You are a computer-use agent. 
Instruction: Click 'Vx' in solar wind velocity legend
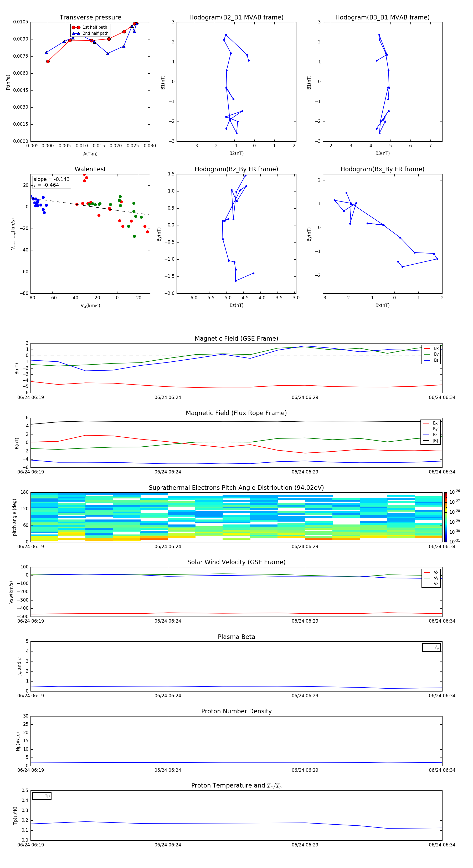(x=436, y=572)
